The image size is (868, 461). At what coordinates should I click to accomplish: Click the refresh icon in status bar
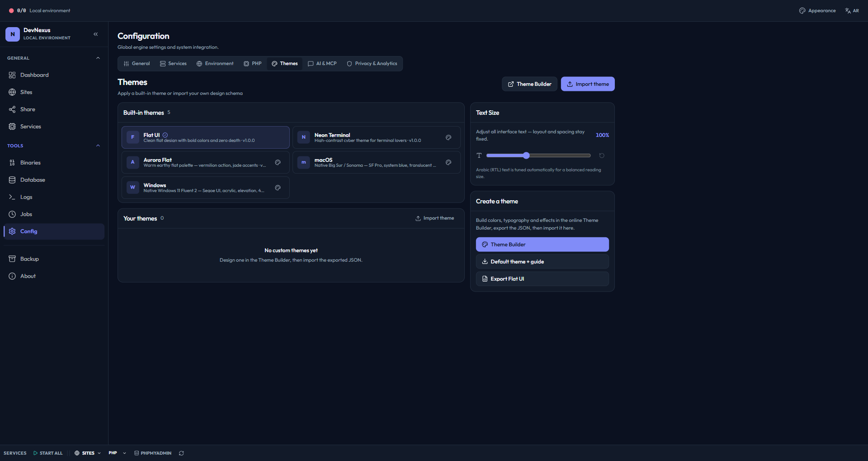click(181, 453)
